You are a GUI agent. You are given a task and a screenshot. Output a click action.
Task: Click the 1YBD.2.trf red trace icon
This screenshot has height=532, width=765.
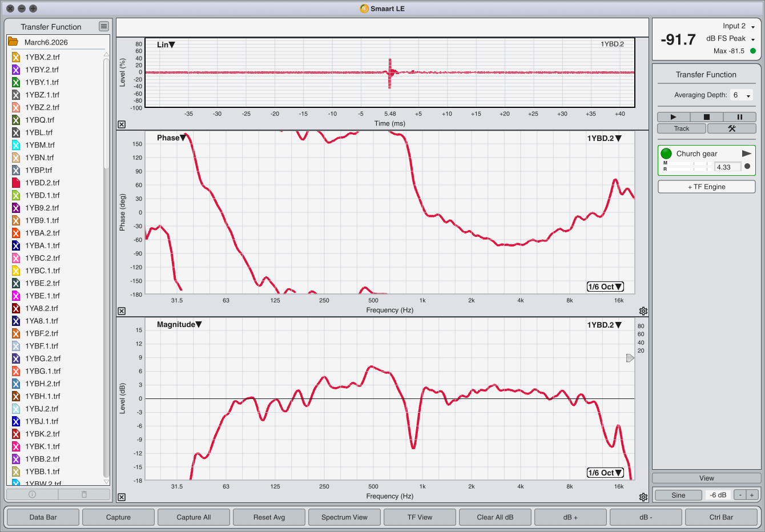[x=16, y=183]
